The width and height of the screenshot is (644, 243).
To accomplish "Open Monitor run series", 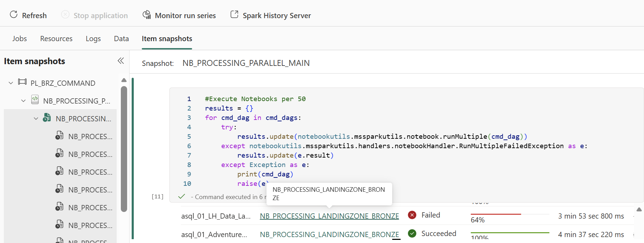I will coord(179,15).
